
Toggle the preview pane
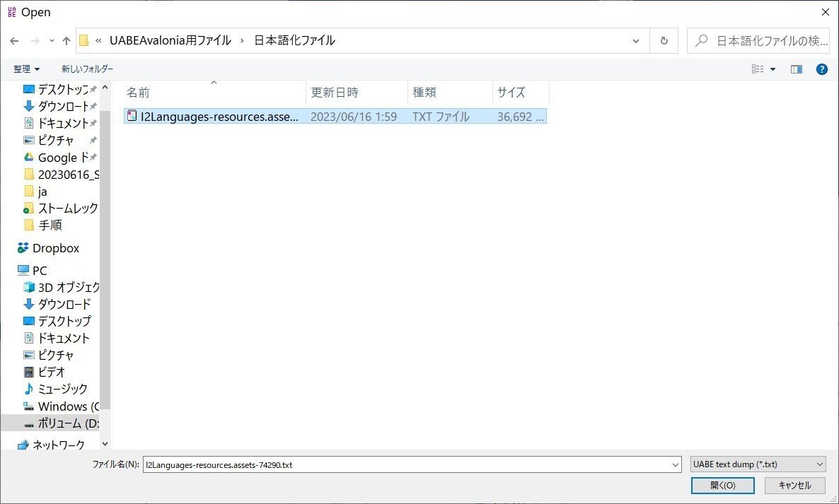[797, 69]
